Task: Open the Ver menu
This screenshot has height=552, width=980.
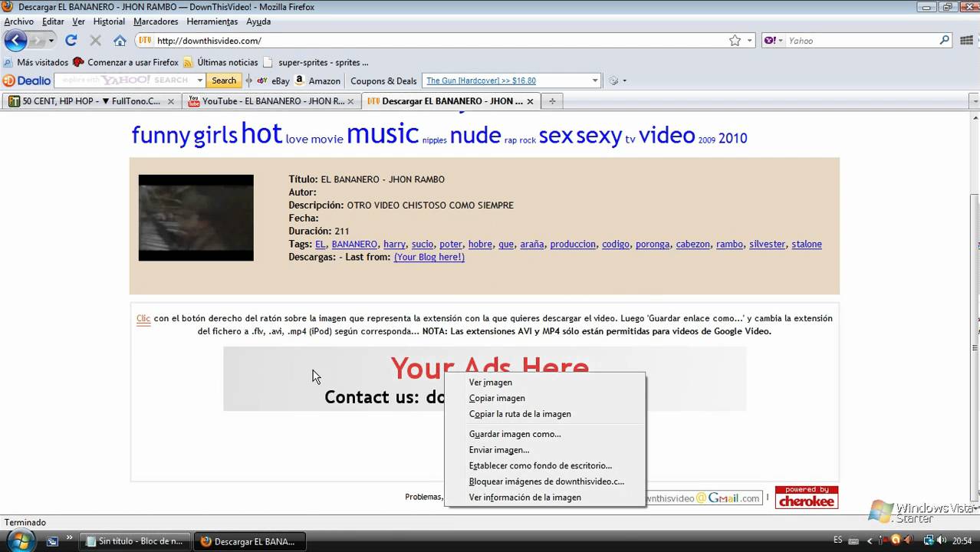Action: (x=79, y=21)
